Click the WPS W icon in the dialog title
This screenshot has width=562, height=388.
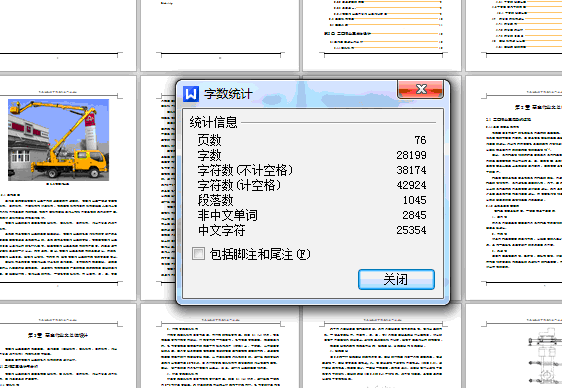(191, 94)
